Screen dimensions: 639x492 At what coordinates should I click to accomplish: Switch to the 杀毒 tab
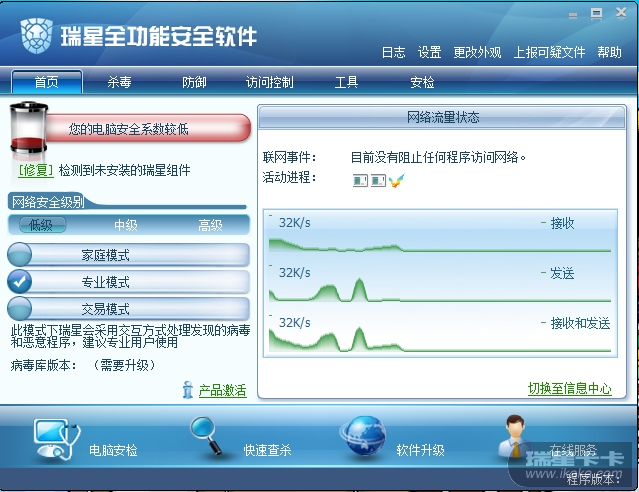click(119, 82)
